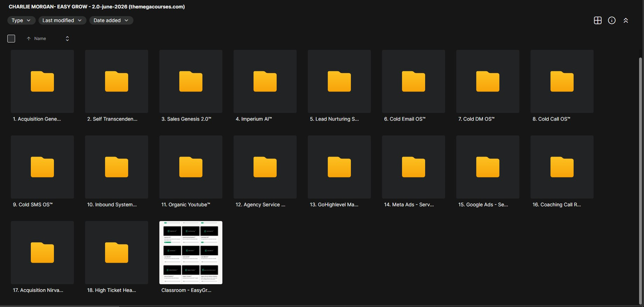Open folder 1. Acquisition Gene...
Viewport: 644px width, 307px height.
(x=42, y=81)
